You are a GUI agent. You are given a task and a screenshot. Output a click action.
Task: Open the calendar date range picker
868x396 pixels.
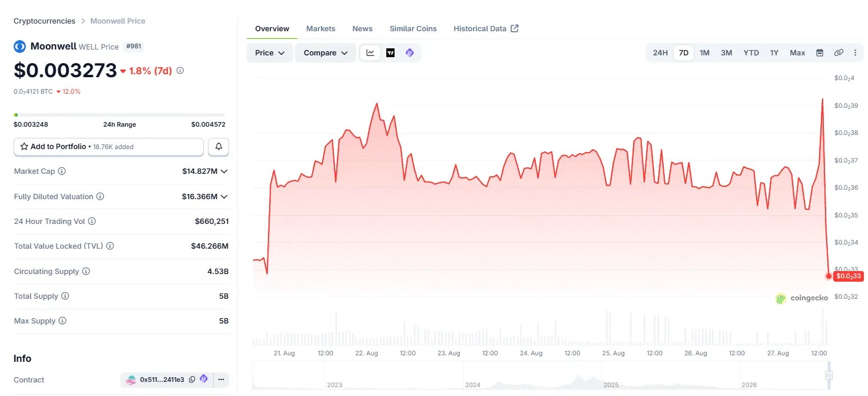click(819, 53)
